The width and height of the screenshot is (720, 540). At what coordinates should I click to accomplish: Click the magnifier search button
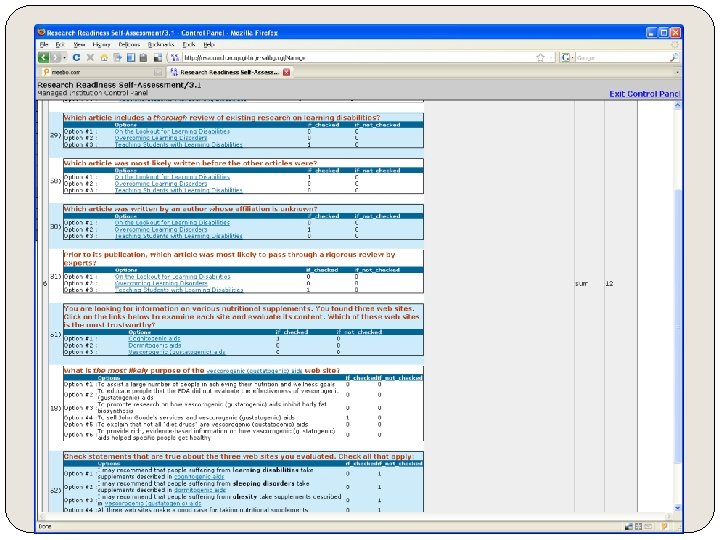pyautogui.click(x=674, y=57)
